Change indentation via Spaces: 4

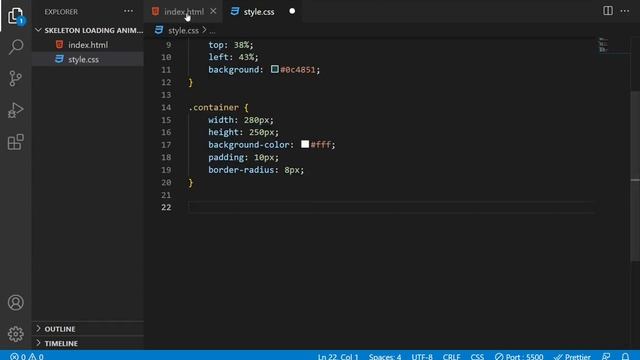pyautogui.click(x=385, y=356)
